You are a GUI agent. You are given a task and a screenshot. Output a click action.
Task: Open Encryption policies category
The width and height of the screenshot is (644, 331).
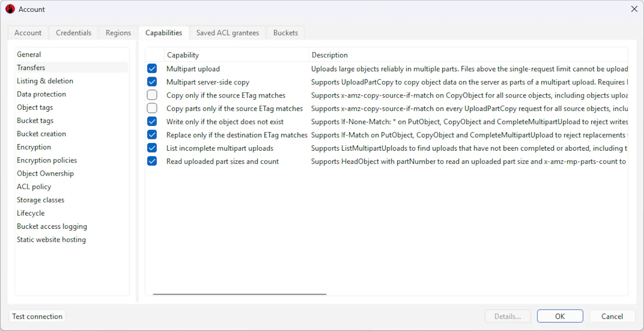click(72, 160)
